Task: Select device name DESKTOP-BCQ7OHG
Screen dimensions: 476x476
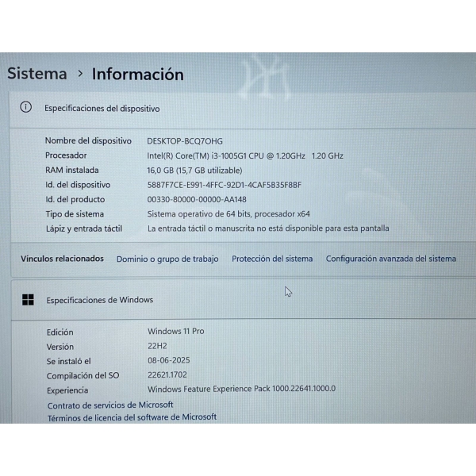Action: (x=185, y=141)
